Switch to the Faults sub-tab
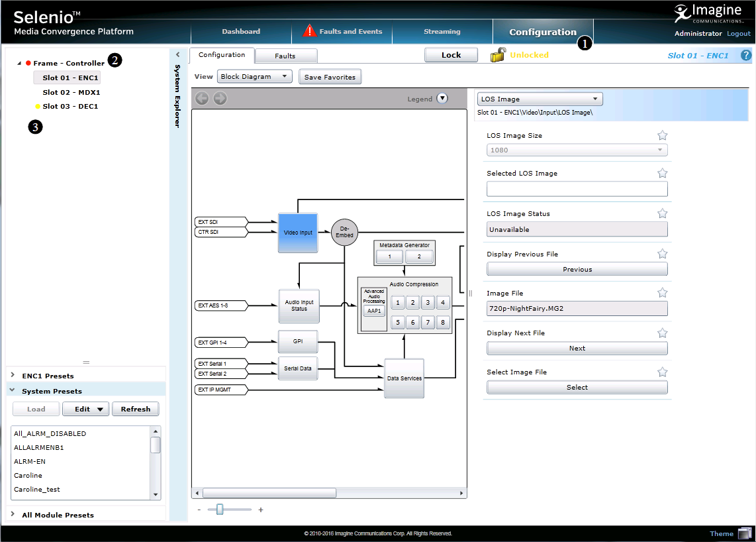This screenshot has width=756, height=542. [x=285, y=56]
